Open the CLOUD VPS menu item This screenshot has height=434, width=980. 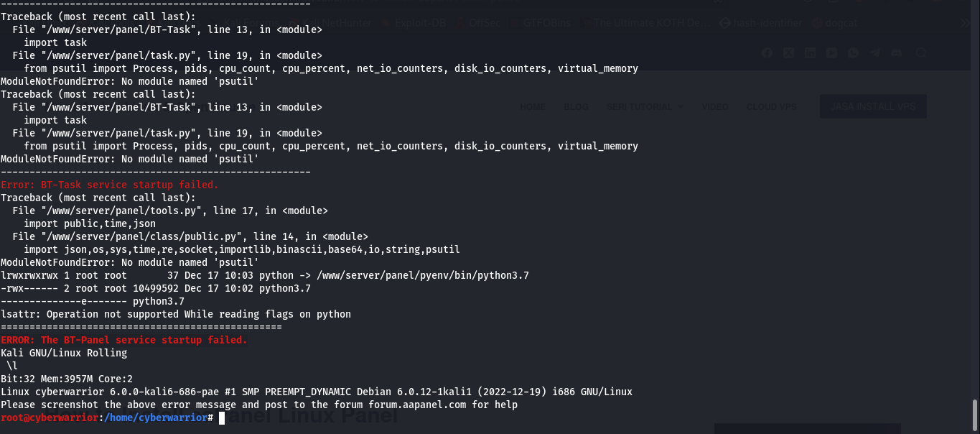coord(772,106)
